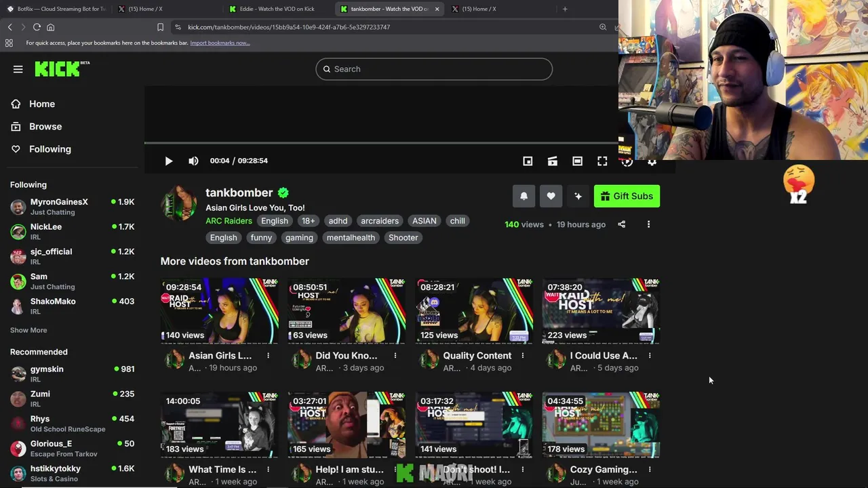
Task: Open options for I Could Use A... video
Action: click(650, 356)
